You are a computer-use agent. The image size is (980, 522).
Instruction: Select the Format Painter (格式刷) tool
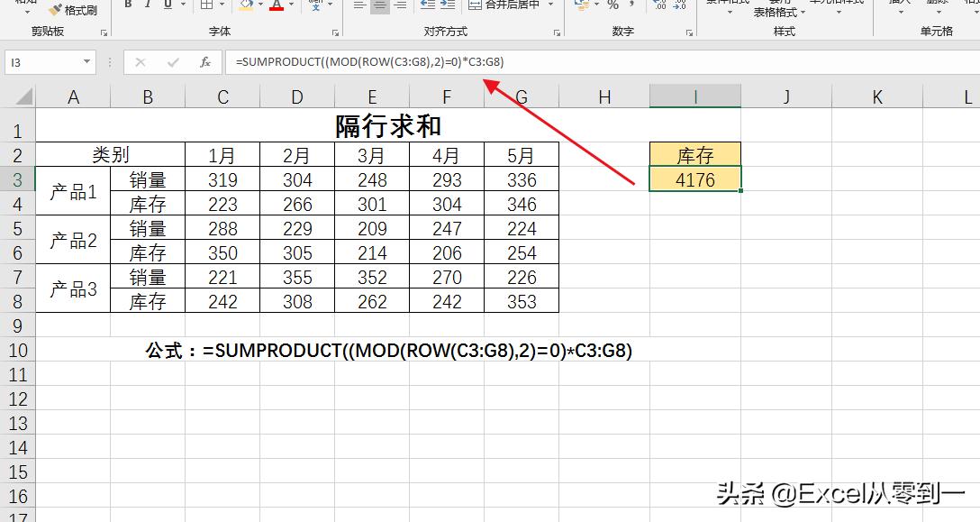(x=74, y=11)
